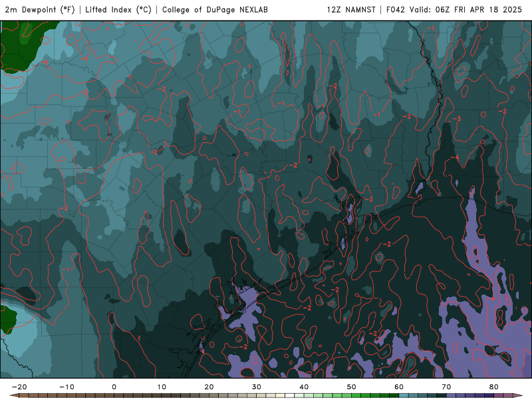The width and height of the screenshot is (532, 399).
Task: Click the "College of DuPage NEXLAB" text
Action: tap(215, 10)
